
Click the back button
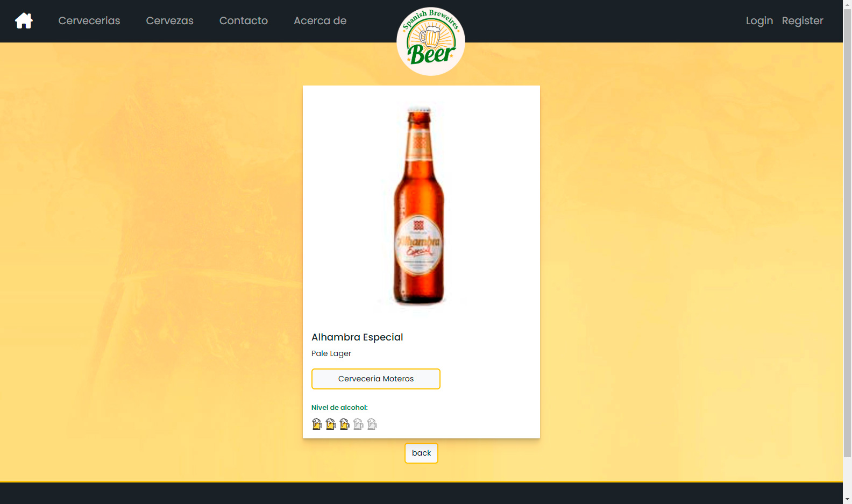coord(421,453)
